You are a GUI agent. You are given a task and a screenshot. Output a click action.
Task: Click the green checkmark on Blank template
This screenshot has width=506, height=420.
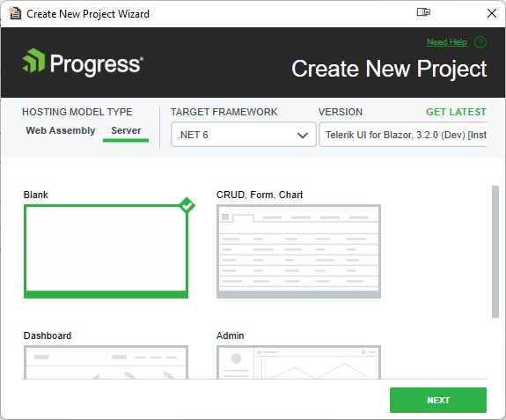[187, 205]
